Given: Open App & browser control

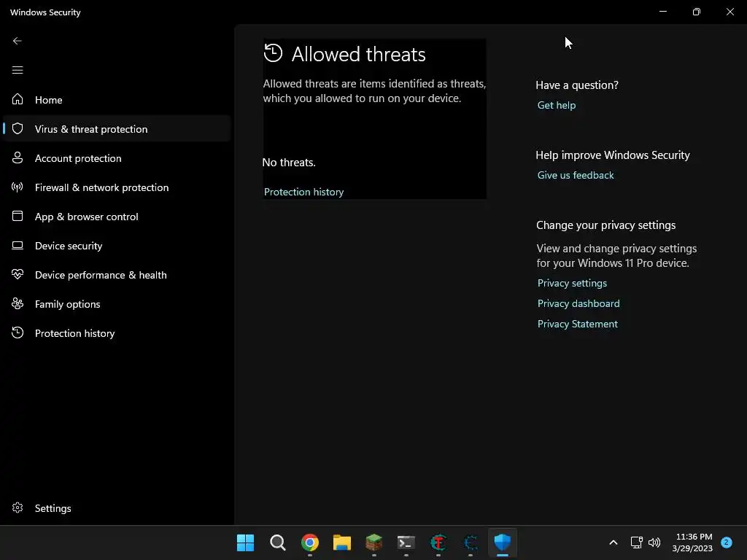Looking at the screenshot, I should pyautogui.click(x=117, y=216).
